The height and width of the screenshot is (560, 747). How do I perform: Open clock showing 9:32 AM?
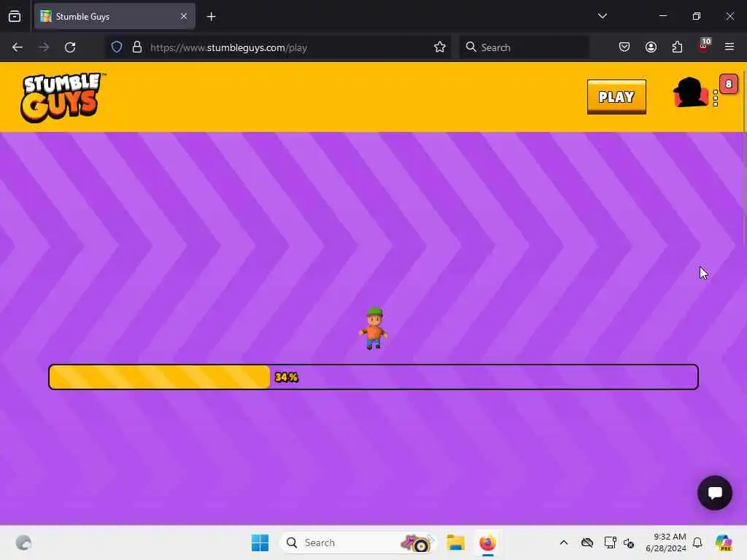click(666, 542)
